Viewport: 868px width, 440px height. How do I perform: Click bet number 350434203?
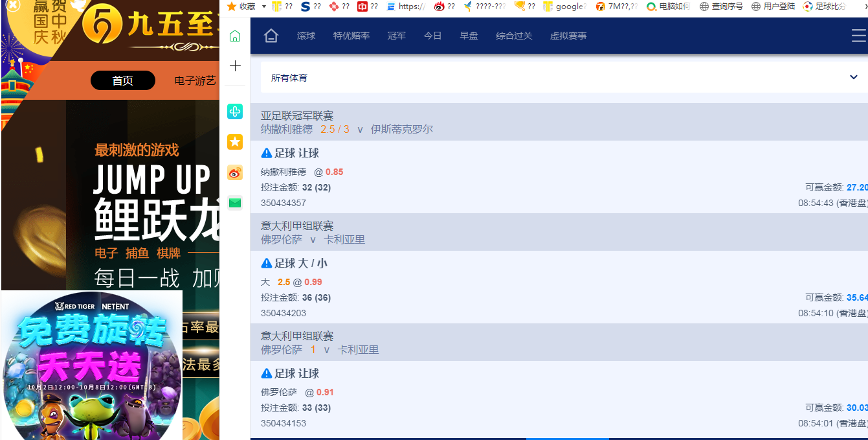284,313
